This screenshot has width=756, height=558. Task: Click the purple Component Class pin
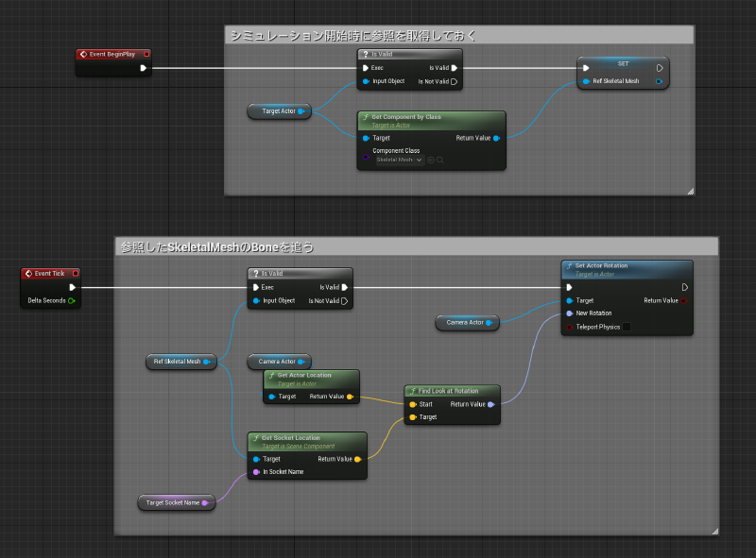click(366, 157)
